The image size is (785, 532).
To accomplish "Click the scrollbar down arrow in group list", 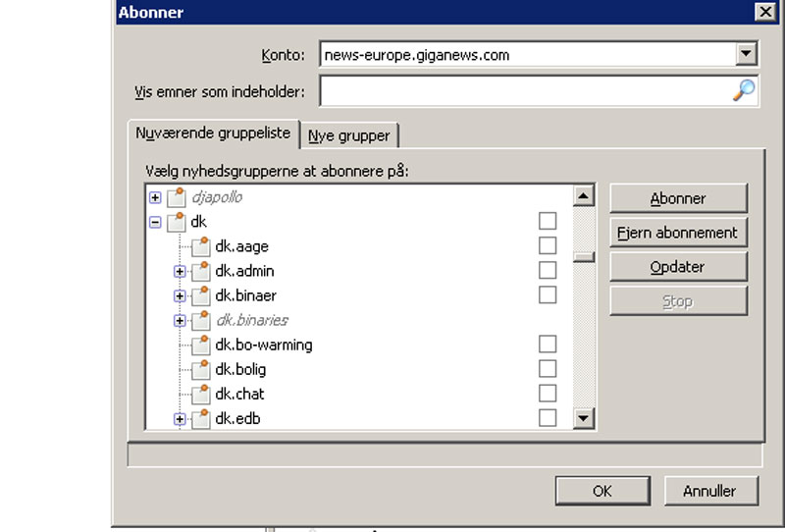I will (584, 418).
